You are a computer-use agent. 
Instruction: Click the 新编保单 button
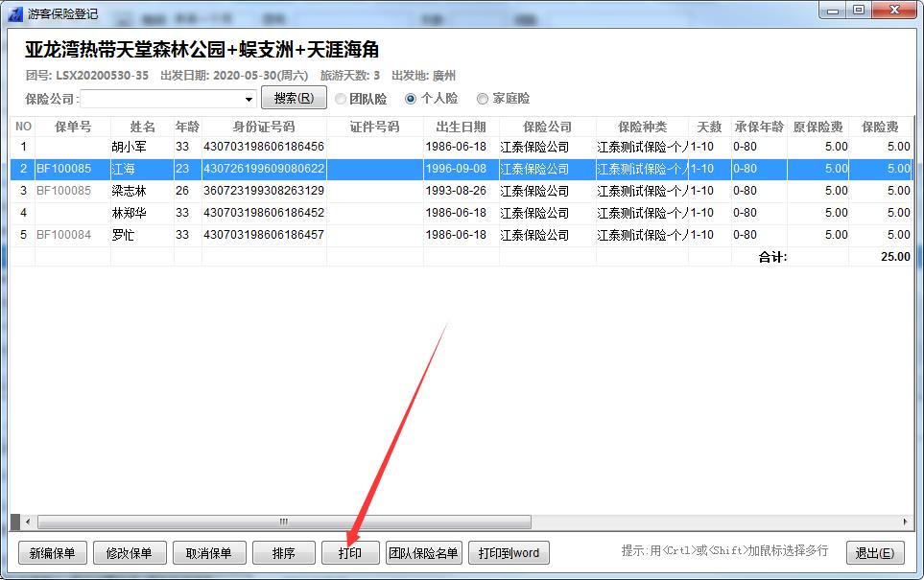click(53, 553)
